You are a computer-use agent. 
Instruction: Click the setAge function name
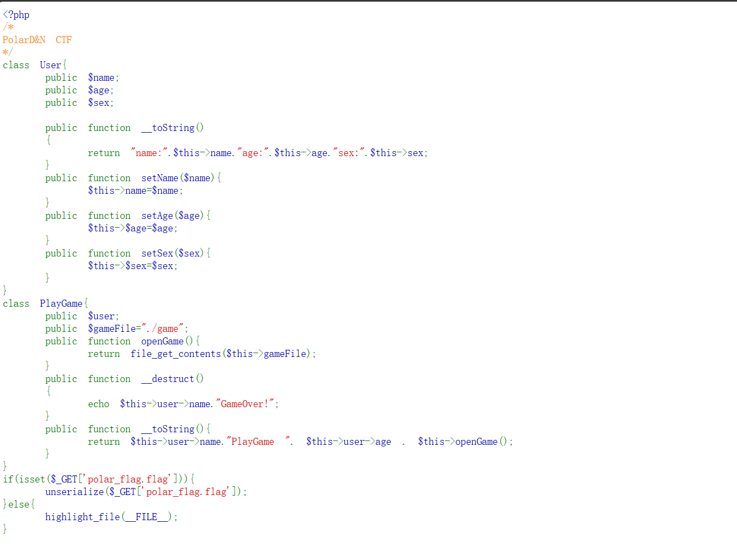point(157,216)
